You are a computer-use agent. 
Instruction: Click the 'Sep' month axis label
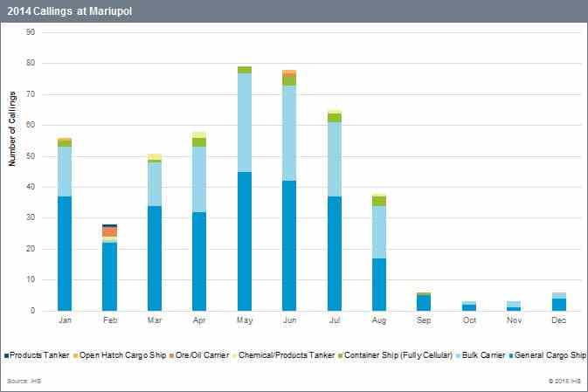(x=424, y=320)
